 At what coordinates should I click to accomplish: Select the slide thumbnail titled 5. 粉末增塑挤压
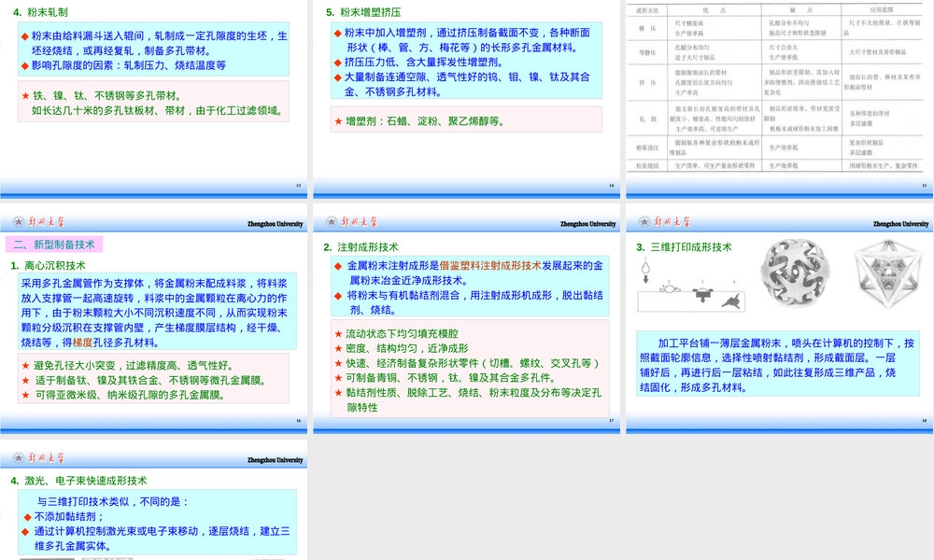click(466, 99)
